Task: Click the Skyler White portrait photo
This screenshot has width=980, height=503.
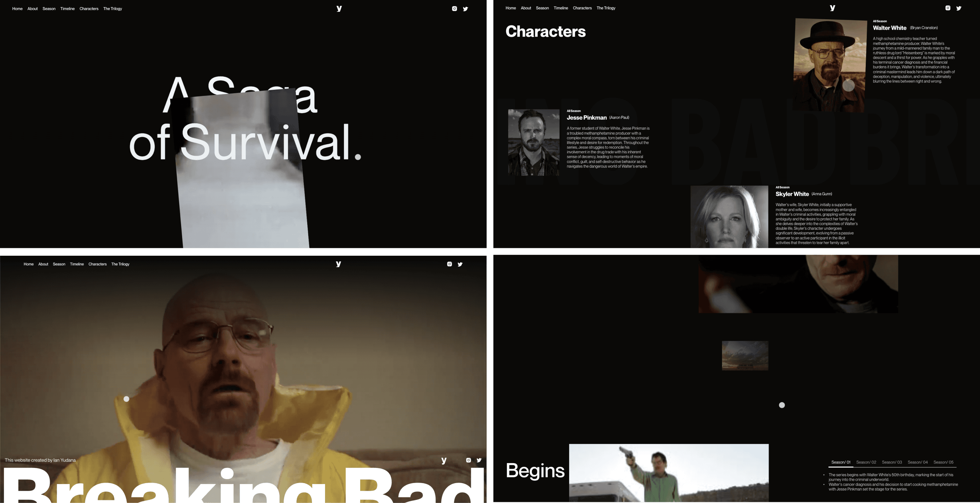Action: pyautogui.click(x=729, y=217)
